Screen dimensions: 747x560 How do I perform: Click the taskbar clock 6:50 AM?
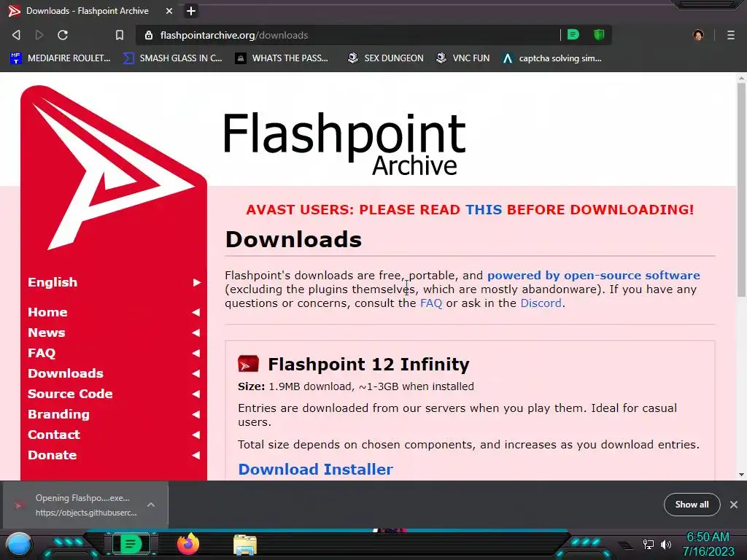coord(708,537)
